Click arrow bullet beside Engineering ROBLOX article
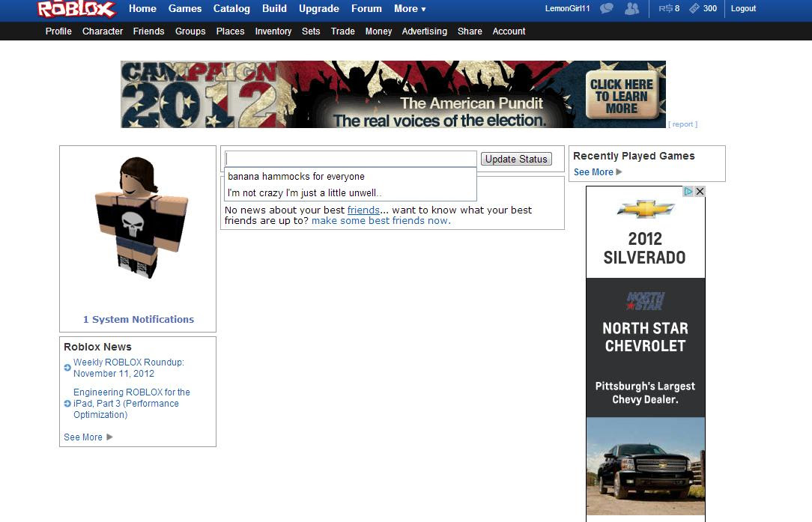This screenshot has width=812, height=522. click(67, 404)
